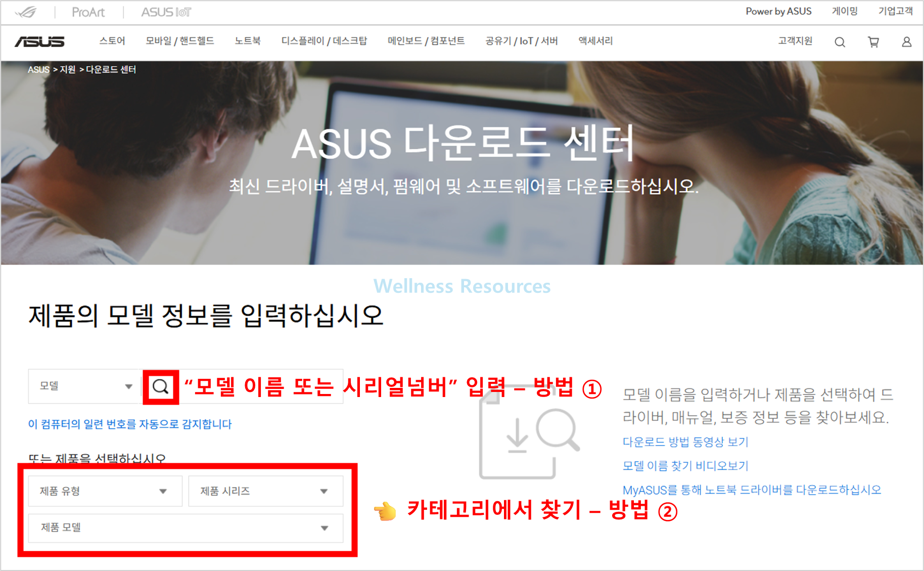Expand the 모델 dropdown

85,386
